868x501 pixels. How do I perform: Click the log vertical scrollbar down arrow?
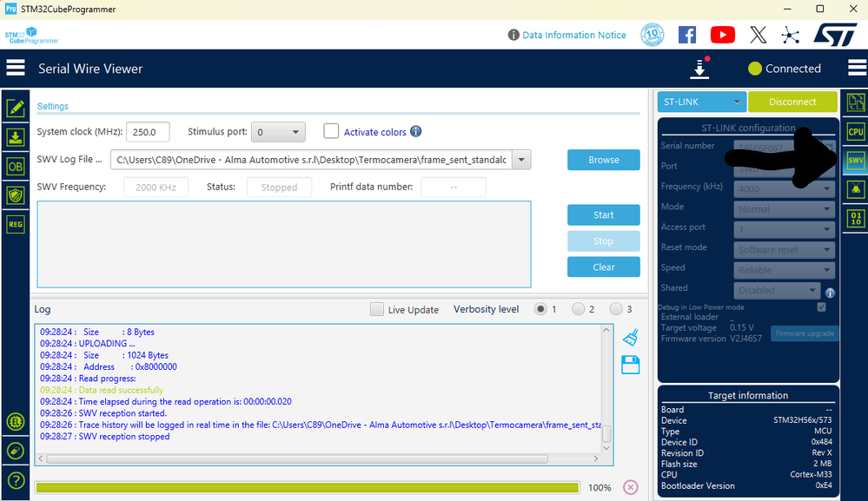point(606,448)
